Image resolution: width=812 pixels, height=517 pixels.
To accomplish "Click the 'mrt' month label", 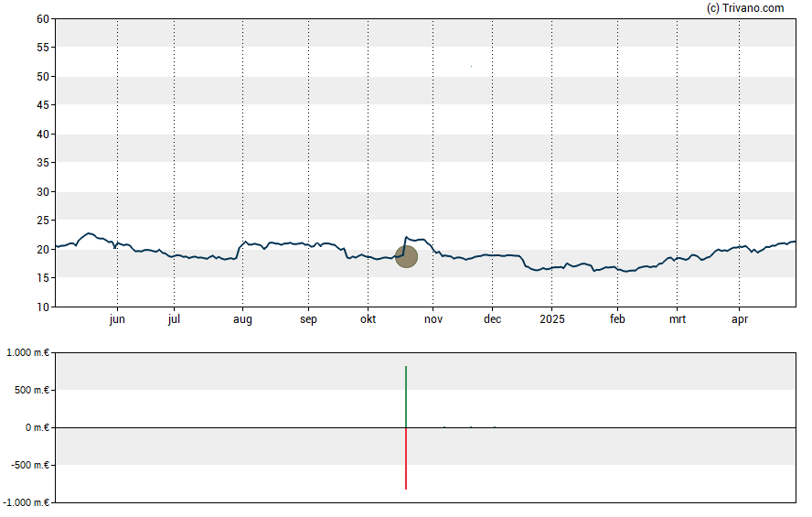I will (678, 319).
